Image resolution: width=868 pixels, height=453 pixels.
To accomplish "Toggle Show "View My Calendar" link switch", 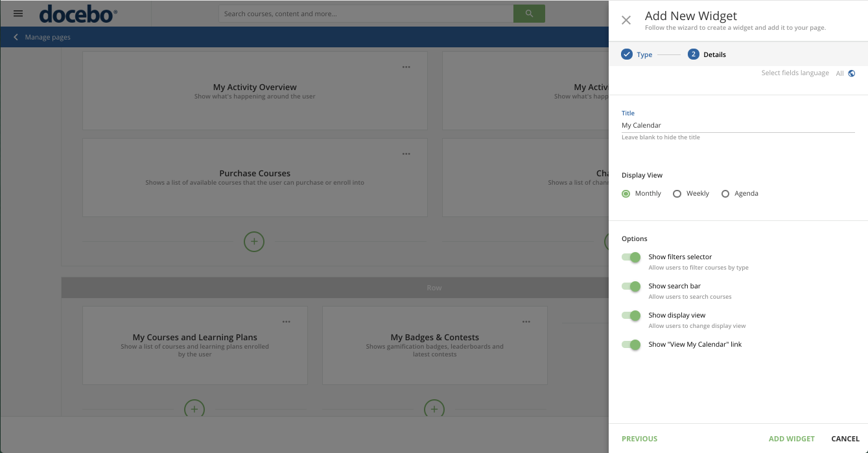I will [631, 345].
